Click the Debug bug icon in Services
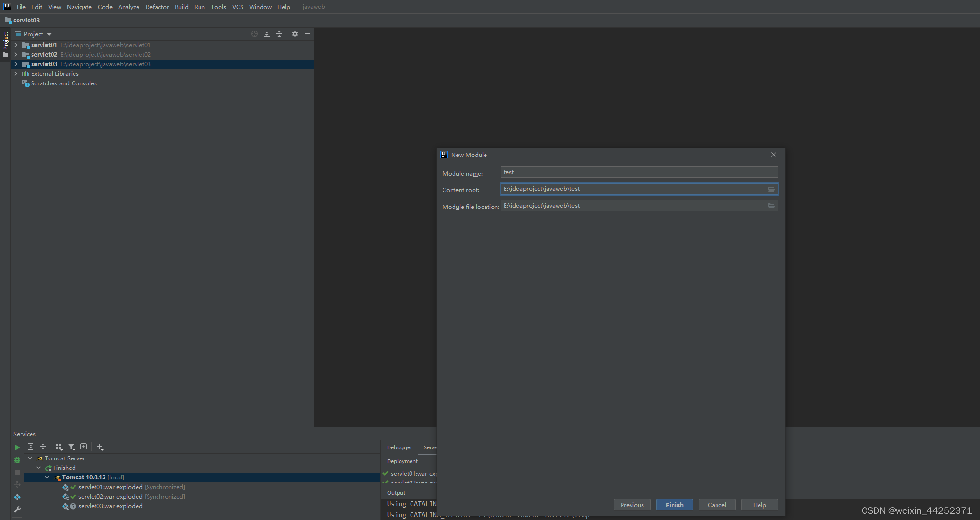 17,460
